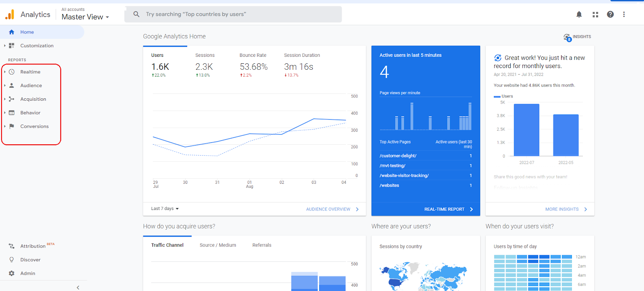Viewport: 644px width, 291px height.
Task: Click the search bar input field
Action: pyautogui.click(x=233, y=14)
